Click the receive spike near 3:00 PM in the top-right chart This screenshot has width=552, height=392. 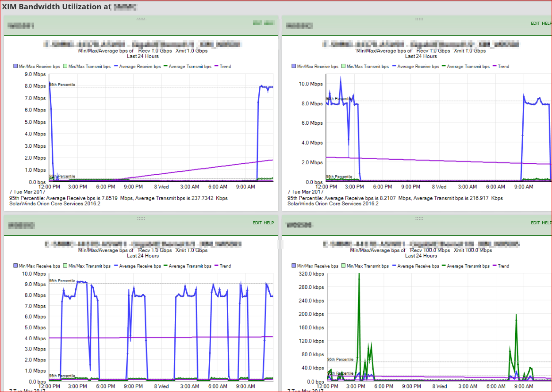(x=341, y=79)
